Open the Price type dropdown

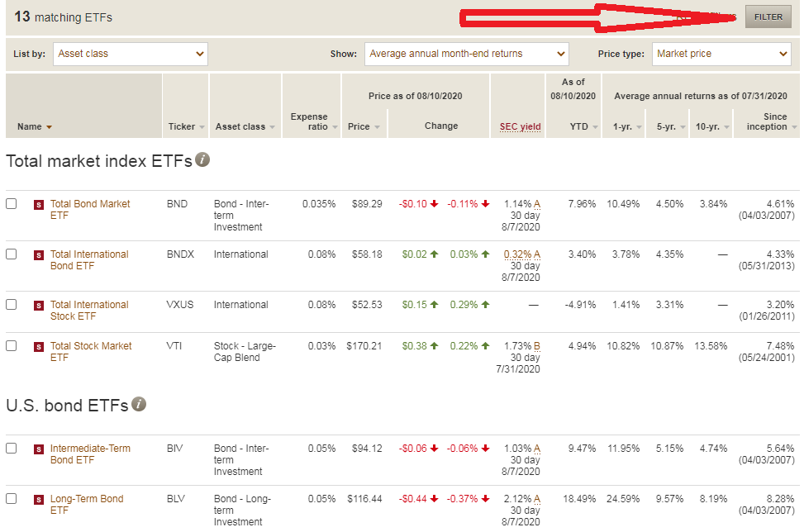(721, 54)
